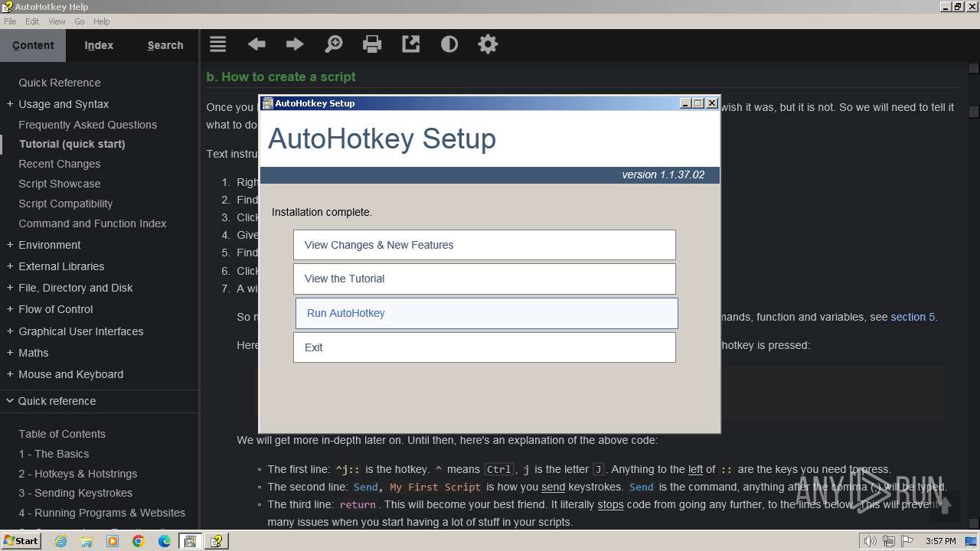The width and height of the screenshot is (980, 551).
Task: Expand the Maths tree node
Action: [x=10, y=353]
